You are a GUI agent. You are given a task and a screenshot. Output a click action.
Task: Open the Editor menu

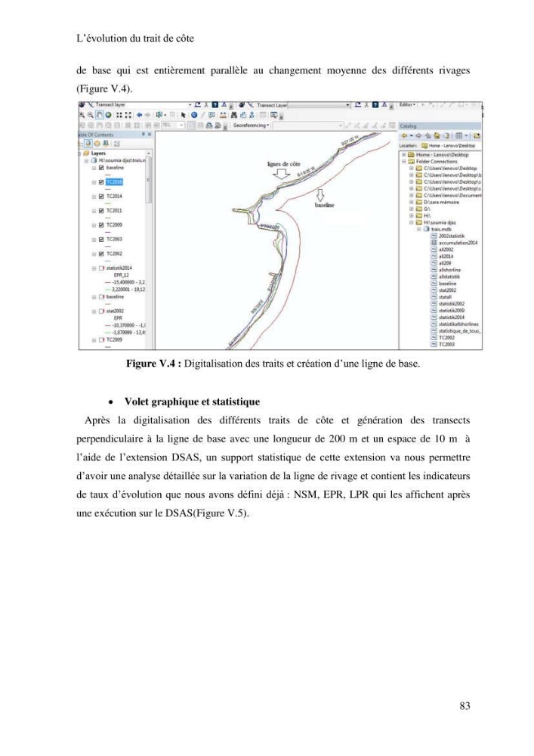pos(408,104)
